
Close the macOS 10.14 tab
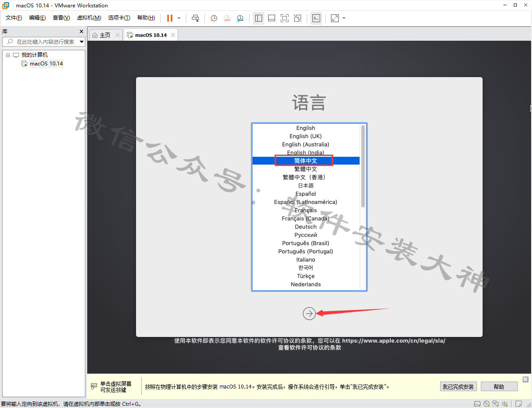[x=173, y=35]
